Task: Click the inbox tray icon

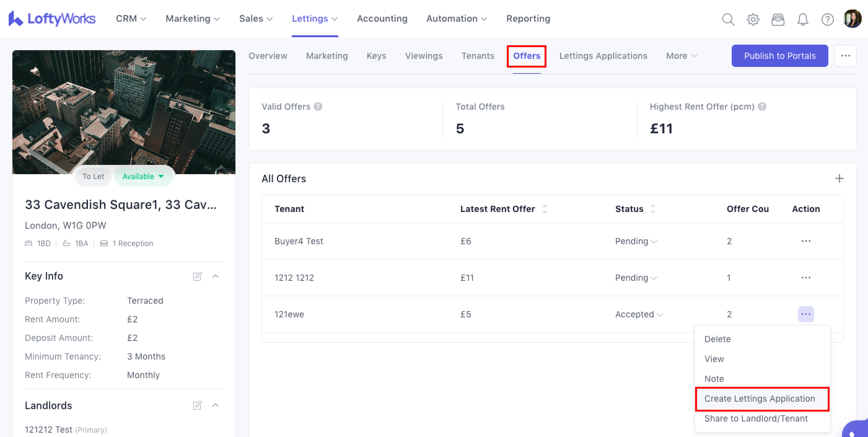Action: pyautogui.click(x=778, y=19)
